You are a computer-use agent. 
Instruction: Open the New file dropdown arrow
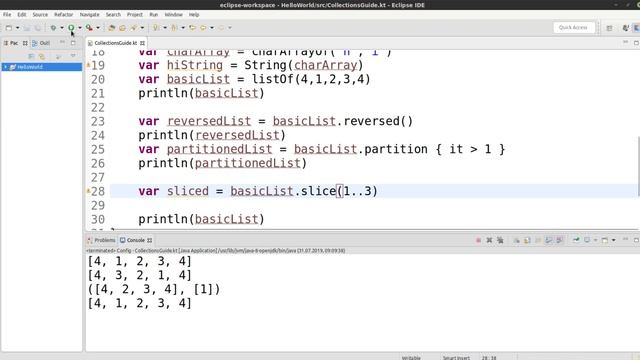18,28
